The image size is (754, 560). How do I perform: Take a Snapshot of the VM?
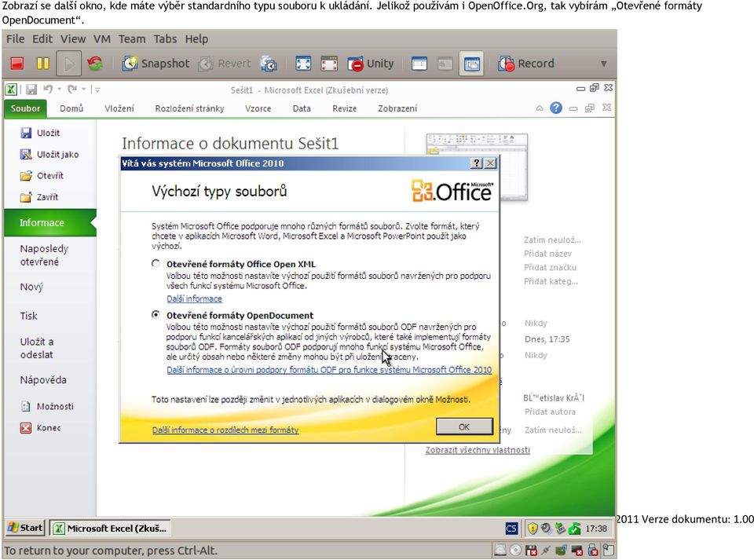pyautogui.click(x=156, y=64)
